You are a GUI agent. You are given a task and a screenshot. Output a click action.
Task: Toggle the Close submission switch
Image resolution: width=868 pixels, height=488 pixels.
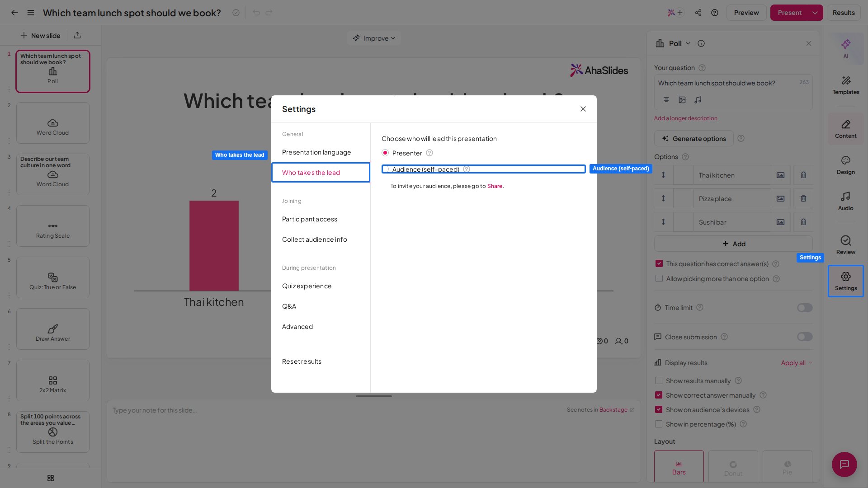click(804, 337)
